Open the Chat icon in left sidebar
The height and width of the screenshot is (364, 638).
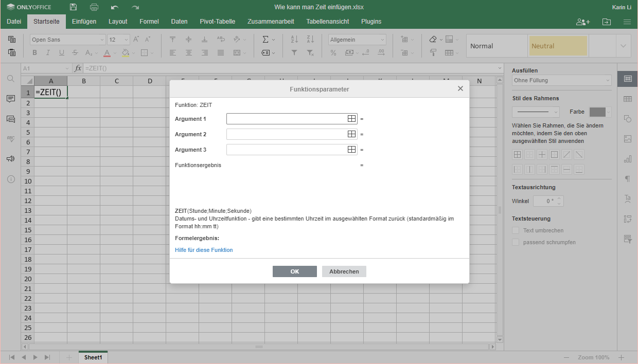11,119
